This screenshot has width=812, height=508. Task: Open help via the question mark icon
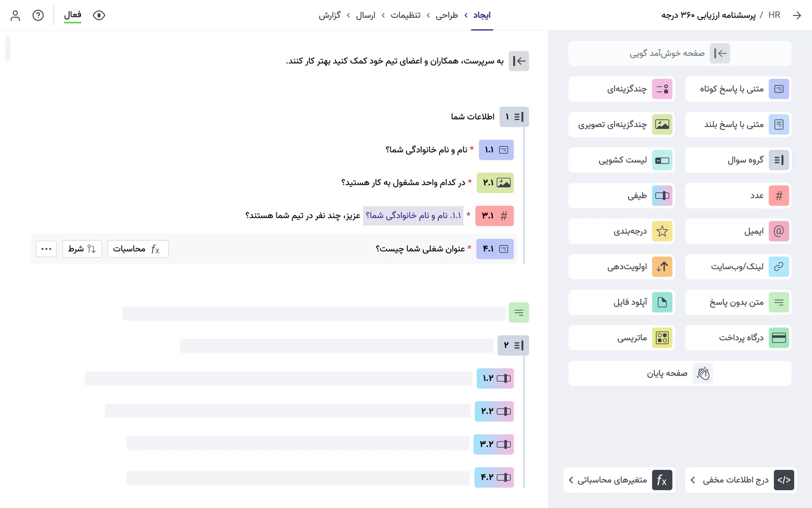38,15
